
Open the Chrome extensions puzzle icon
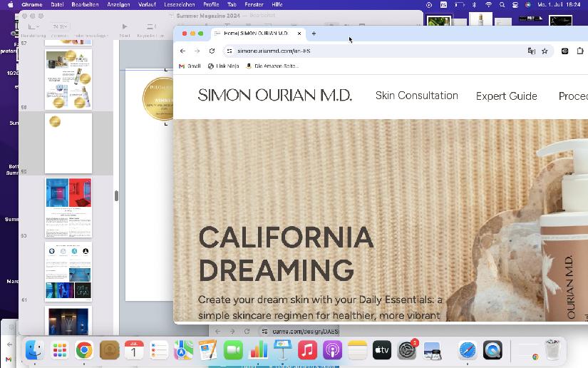(x=580, y=51)
